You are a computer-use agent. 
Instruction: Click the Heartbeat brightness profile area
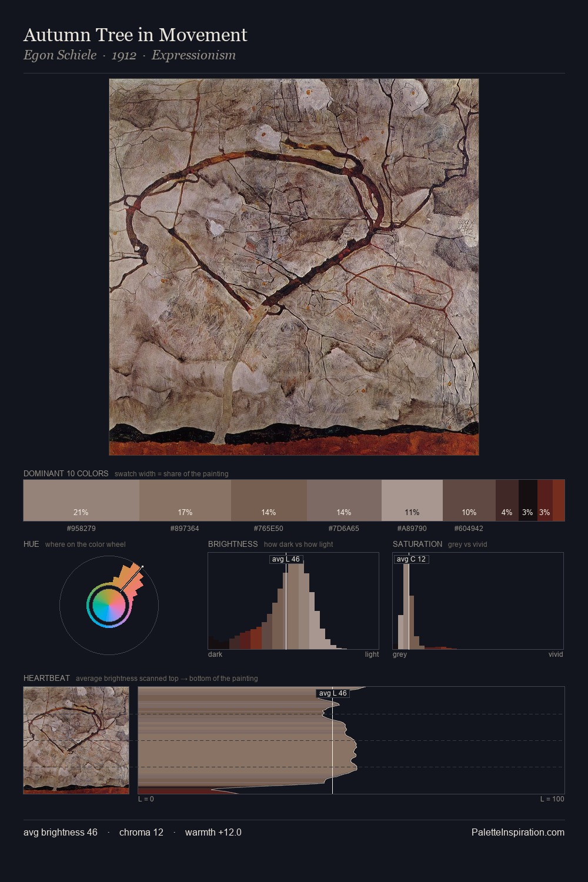(x=247, y=740)
